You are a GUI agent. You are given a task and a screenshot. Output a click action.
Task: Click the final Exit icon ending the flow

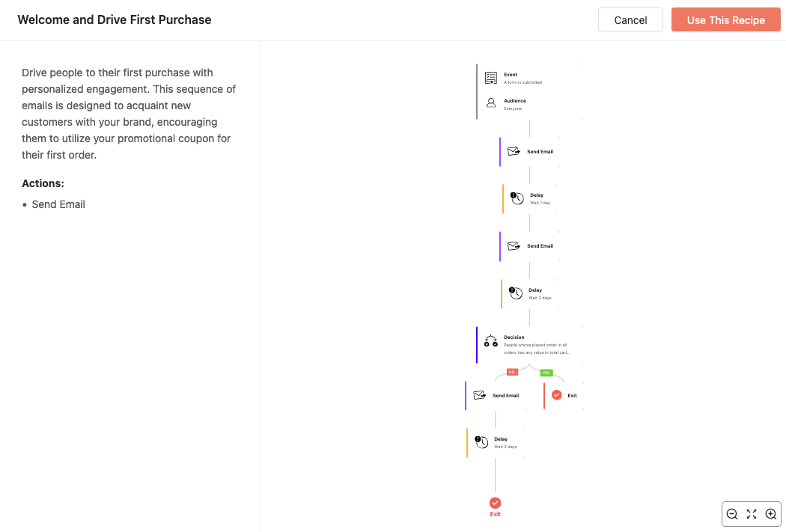tap(495, 504)
